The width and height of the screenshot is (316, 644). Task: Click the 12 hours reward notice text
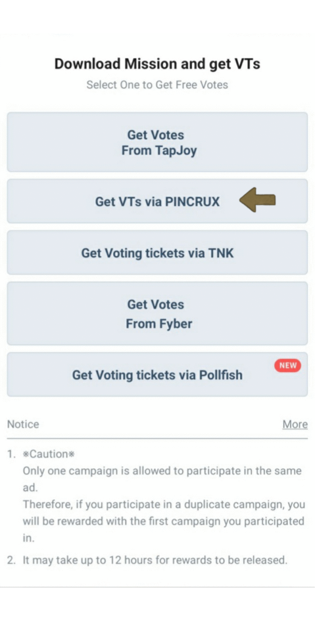point(155,560)
